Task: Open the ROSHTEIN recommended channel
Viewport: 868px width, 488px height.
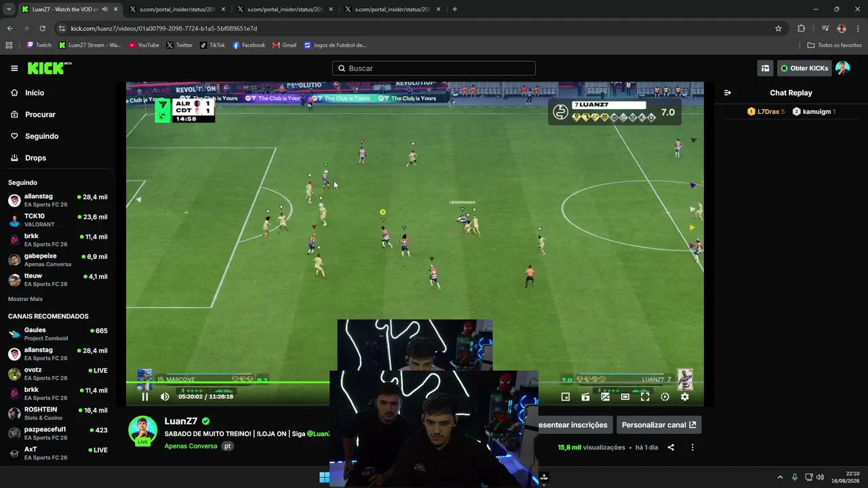Action: tap(57, 413)
